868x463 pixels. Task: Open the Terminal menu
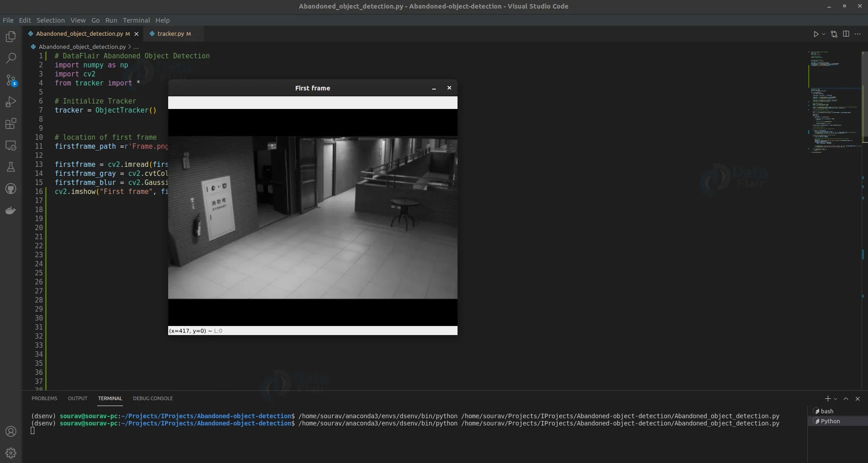(137, 20)
